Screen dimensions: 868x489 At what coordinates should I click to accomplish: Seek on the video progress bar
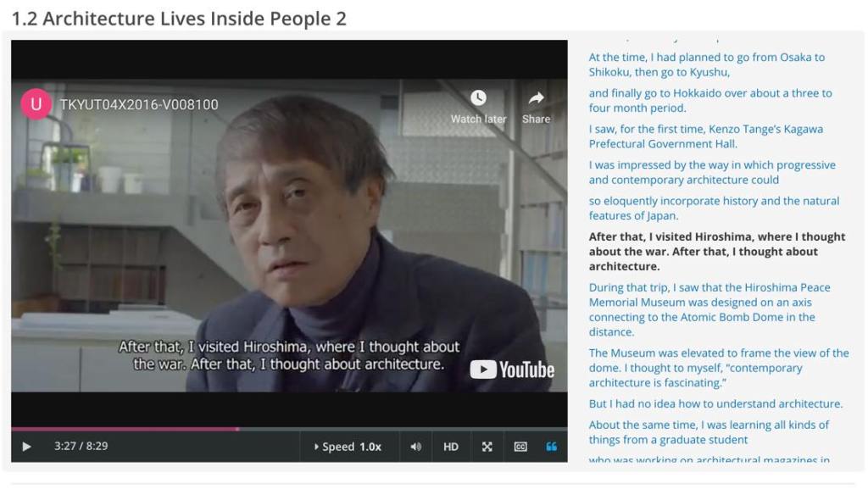289,429
